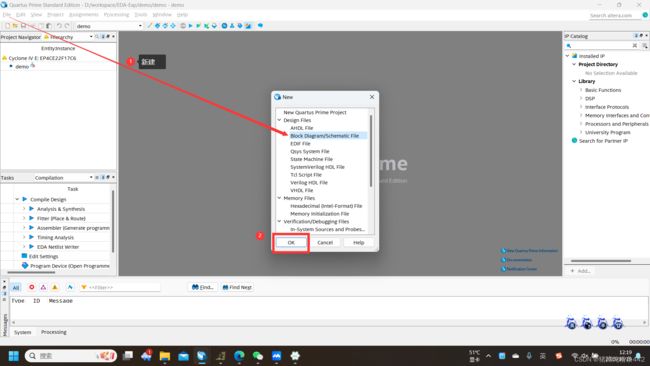
Task: Click the play icon beside Fitter (Place & Route)
Action: tap(32, 218)
